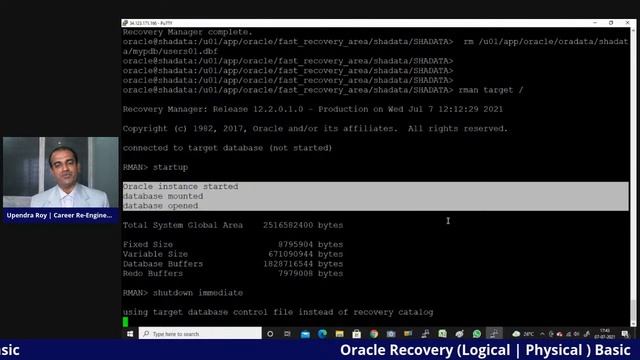
Task: Minimize the PuTTY window
Action: [595, 23]
